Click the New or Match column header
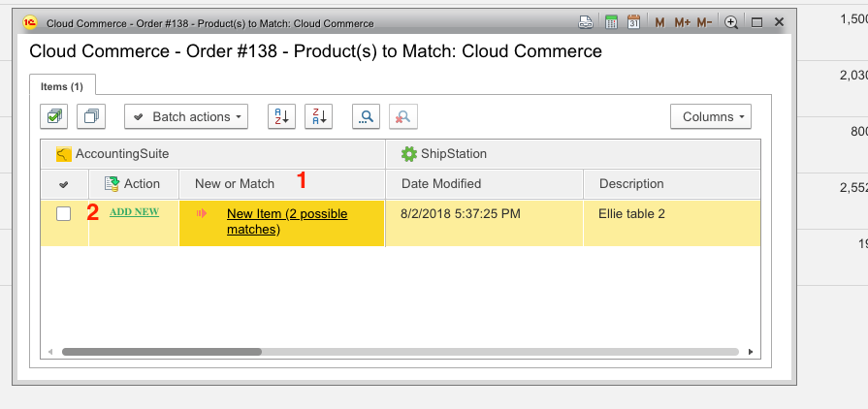 235,183
